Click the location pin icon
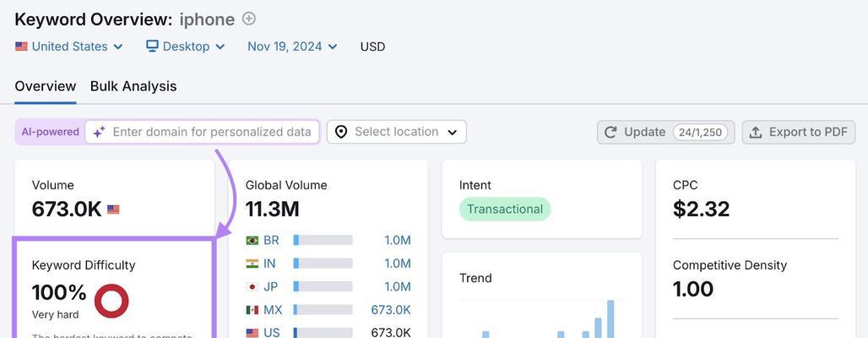This screenshot has height=338, width=868. coord(341,132)
